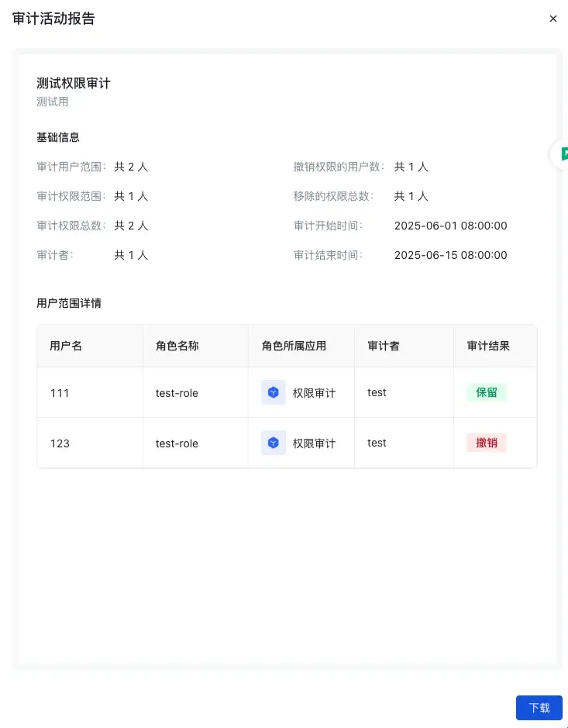Image resolution: width=568 pixels, height=728 pixels.
Task: Click auditor test in the 111 row
Action: [377, 393]
